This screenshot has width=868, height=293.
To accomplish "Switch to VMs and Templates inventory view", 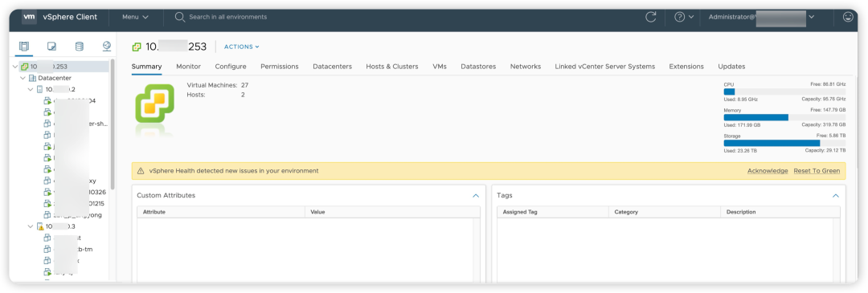I will pos(51,47).
